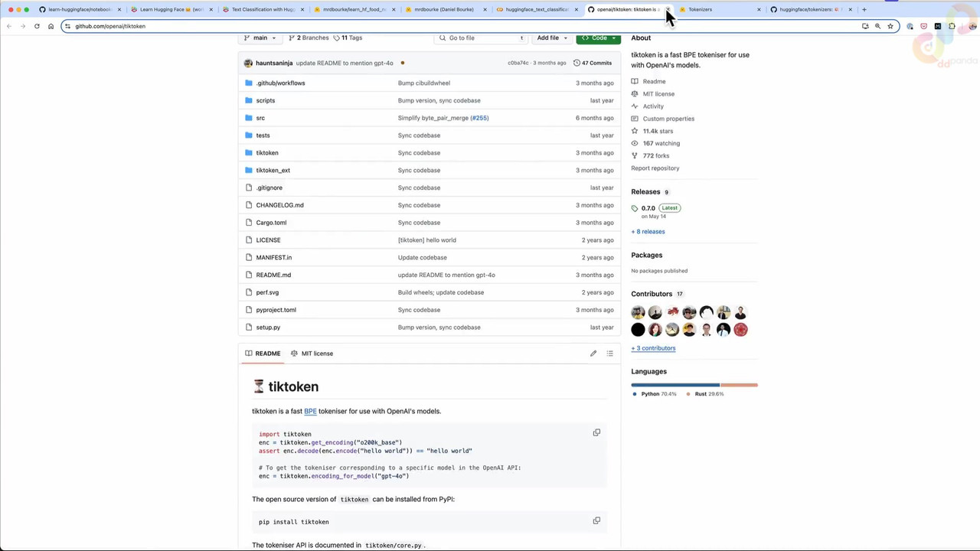Open the Report repository link
Image resolution: width=980 pixels, height=551 pixels.
tap(655, 168)
